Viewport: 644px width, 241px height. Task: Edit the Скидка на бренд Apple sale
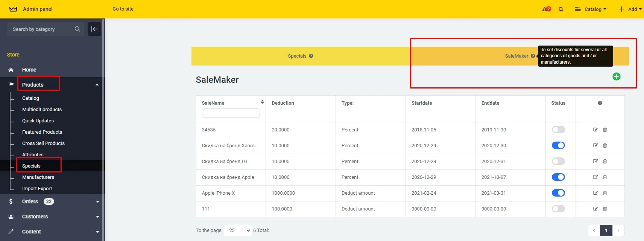pos(595,177)
